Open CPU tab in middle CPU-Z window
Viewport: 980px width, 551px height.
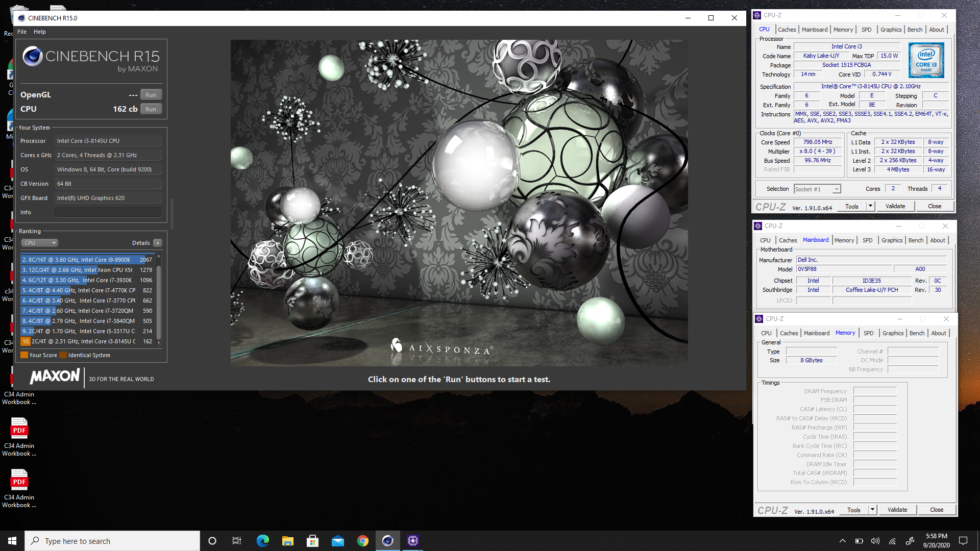click(x=765, y=240)
